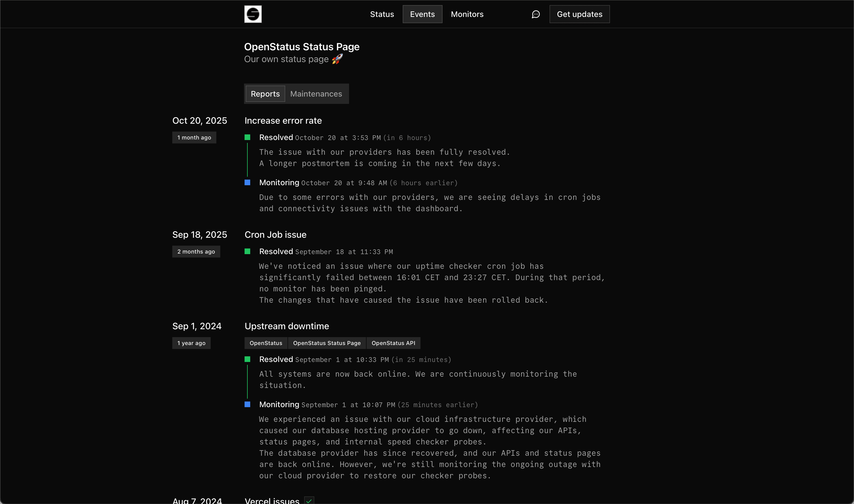Screen dimensions: 854x504
Task: Click green Resolved square for Upstream downtime
Action: pos(247,359)
